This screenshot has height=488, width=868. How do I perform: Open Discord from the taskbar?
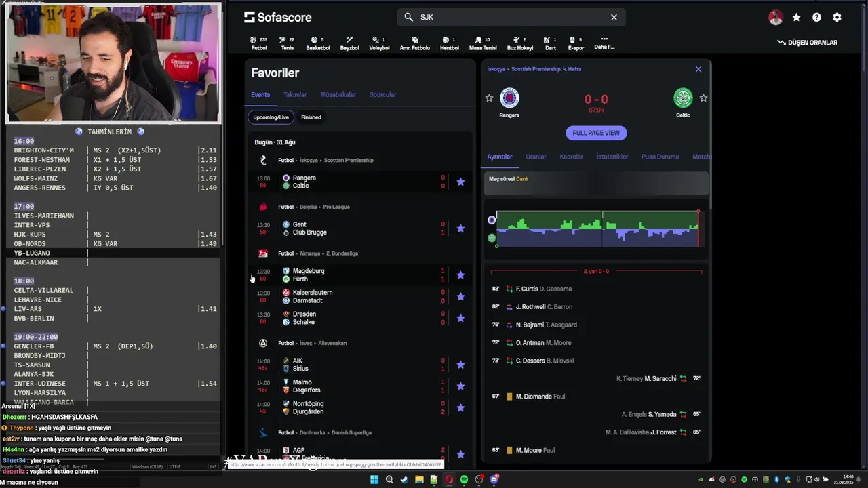coord(494,480)
